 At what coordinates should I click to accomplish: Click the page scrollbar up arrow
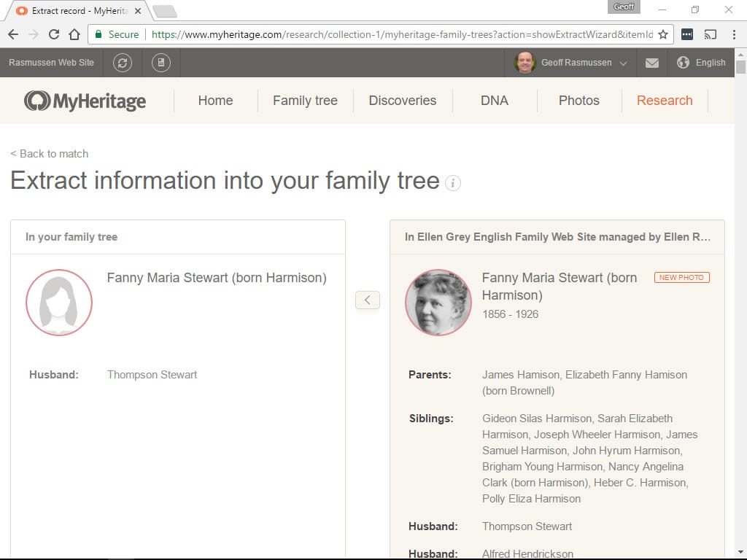click(x=740, y=54)
